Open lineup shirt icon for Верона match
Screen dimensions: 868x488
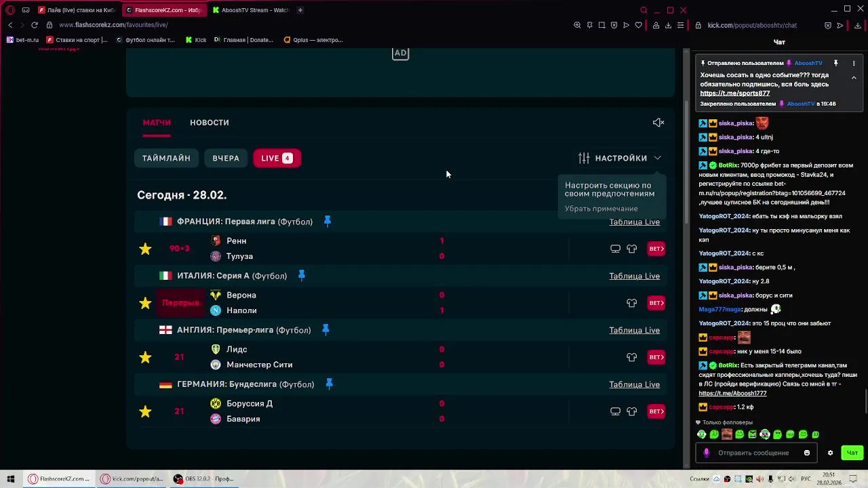pos(632,303)
